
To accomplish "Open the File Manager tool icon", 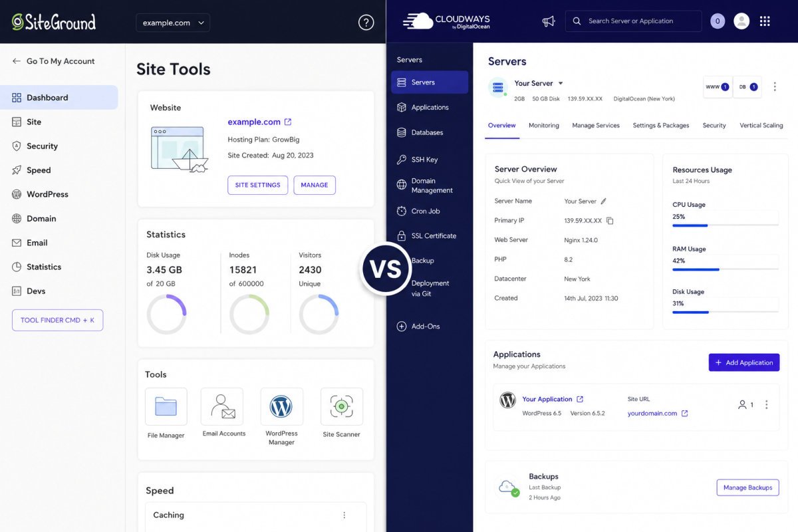I will [x=166, y=406].
